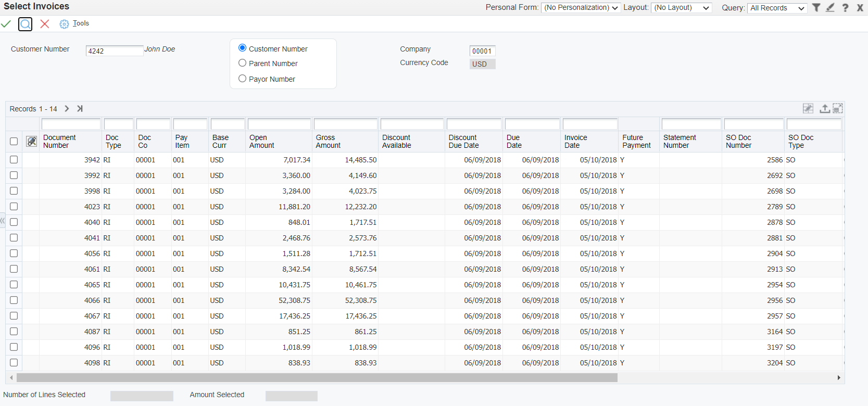Click the red Cancel X icon
Viewport: 868px width, 406px height.
(45, 24)
